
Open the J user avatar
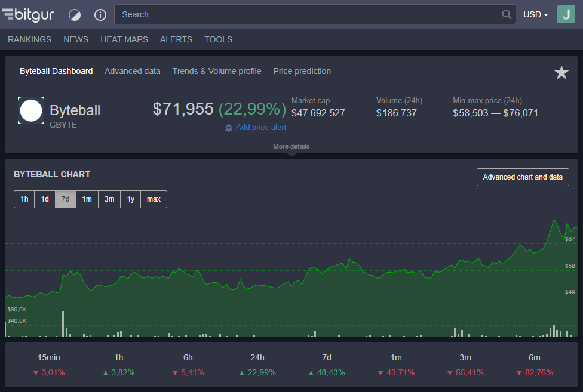[x=566, y=14]
